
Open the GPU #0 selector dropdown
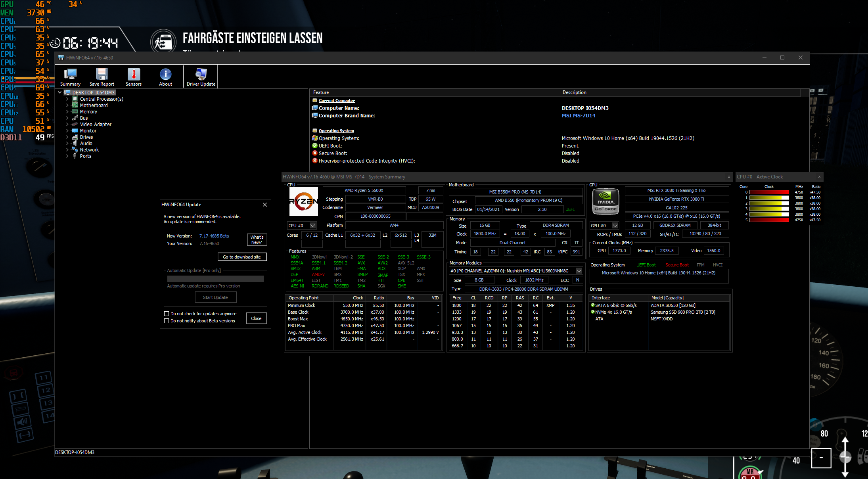point(615,226)
